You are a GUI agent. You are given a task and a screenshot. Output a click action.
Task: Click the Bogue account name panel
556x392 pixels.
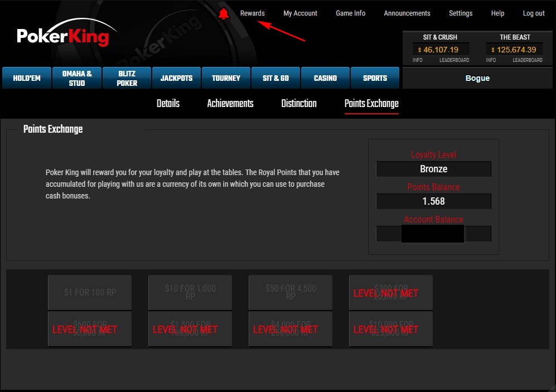click(x=477, y=78)
